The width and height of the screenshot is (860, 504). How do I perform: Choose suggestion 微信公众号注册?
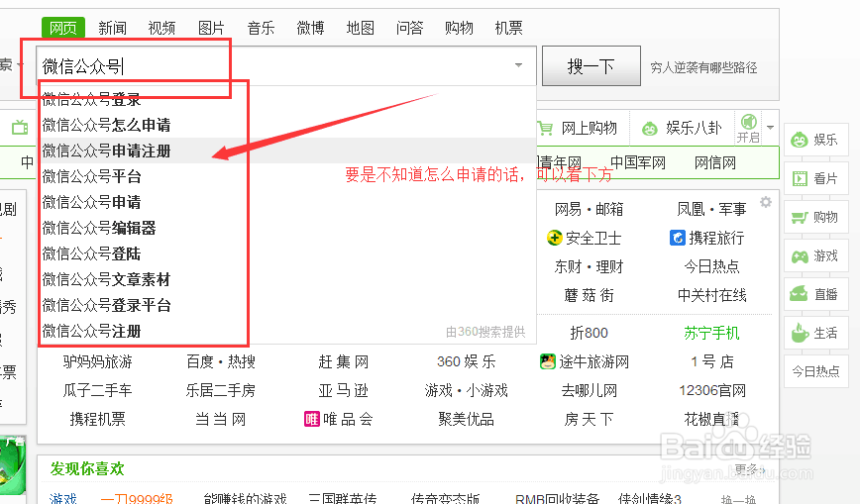[287, 332]
